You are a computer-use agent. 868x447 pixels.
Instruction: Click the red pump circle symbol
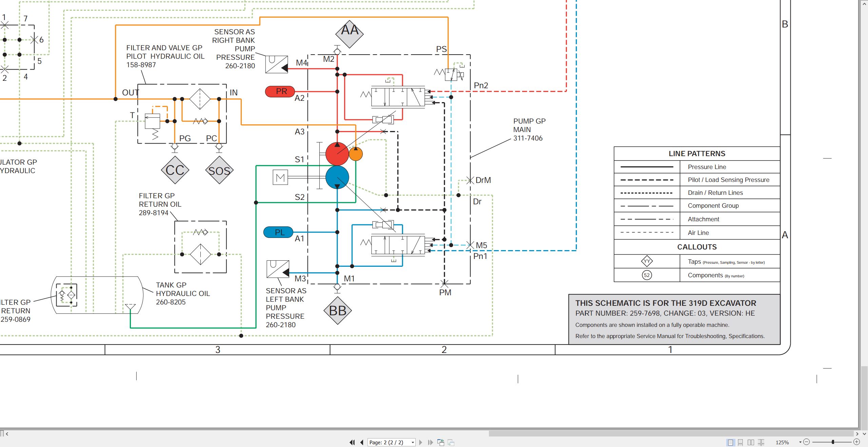pyautogui.click(x=337, y=154)
